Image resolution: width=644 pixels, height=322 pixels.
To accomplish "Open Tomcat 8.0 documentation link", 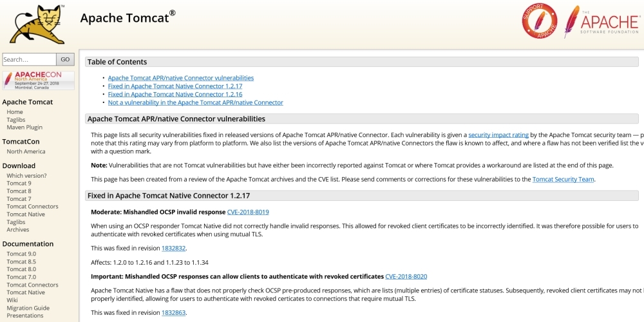I will 21,269.
